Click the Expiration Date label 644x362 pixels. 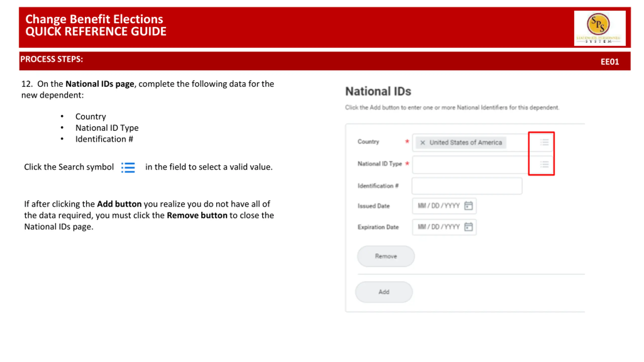[x=378, y=227]
